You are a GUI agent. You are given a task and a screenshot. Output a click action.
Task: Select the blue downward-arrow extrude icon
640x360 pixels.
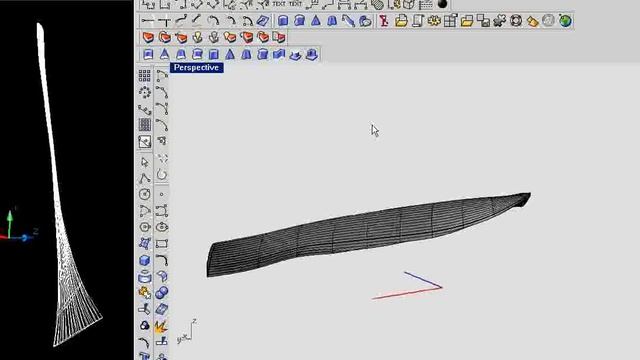(295, 55)
